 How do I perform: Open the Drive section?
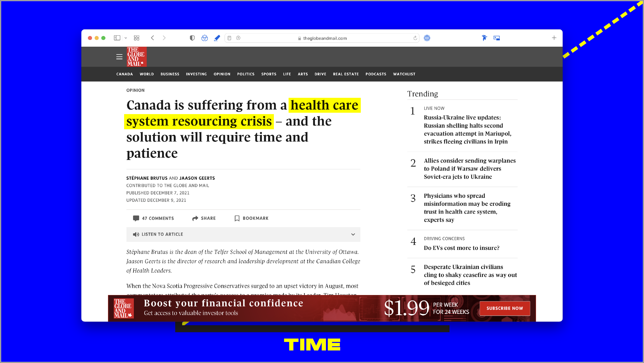tap(320, 74)
